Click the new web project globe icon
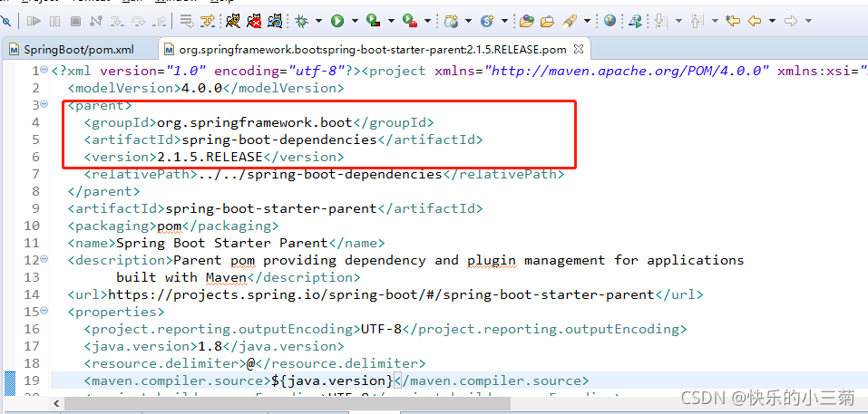 [x=452, y=21]
